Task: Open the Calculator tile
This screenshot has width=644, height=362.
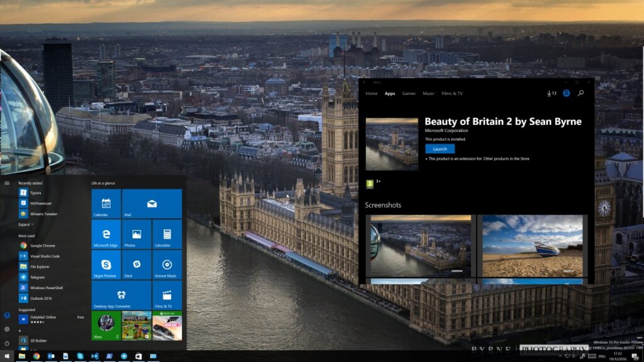Action: coord(167,234)
